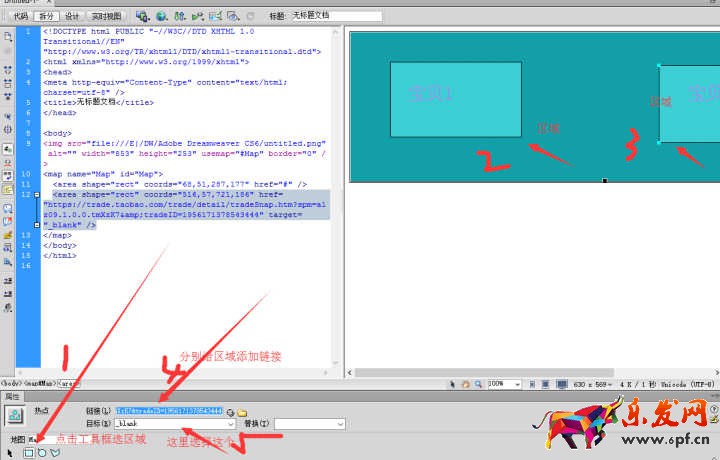
Task: Switch to 代码 (Code) view
Action: pos(21,16)
